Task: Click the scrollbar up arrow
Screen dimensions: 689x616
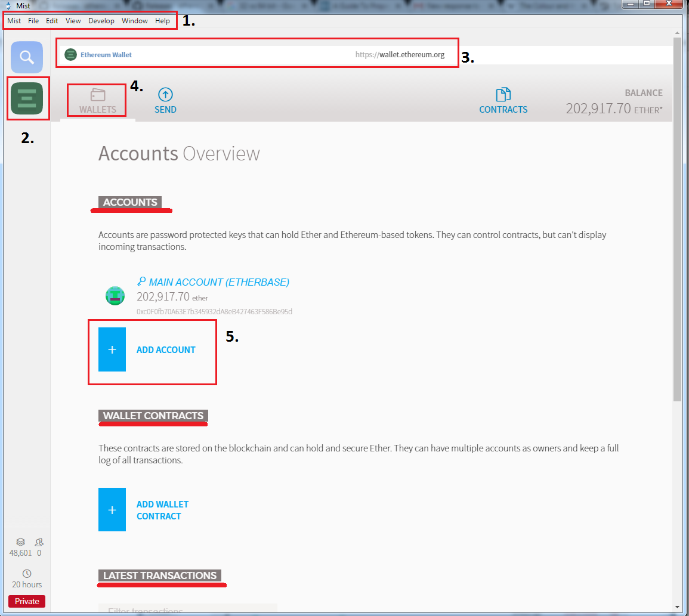Action: [677, 33]
